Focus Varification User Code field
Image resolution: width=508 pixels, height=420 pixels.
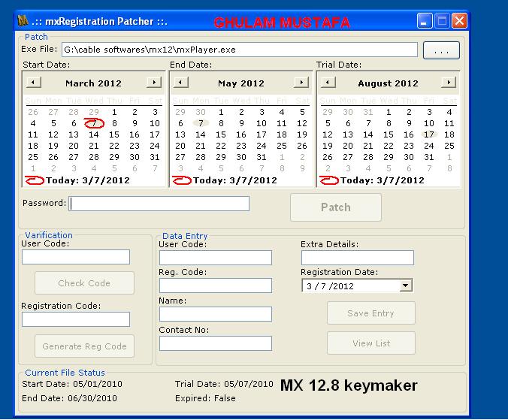point(76,257)
